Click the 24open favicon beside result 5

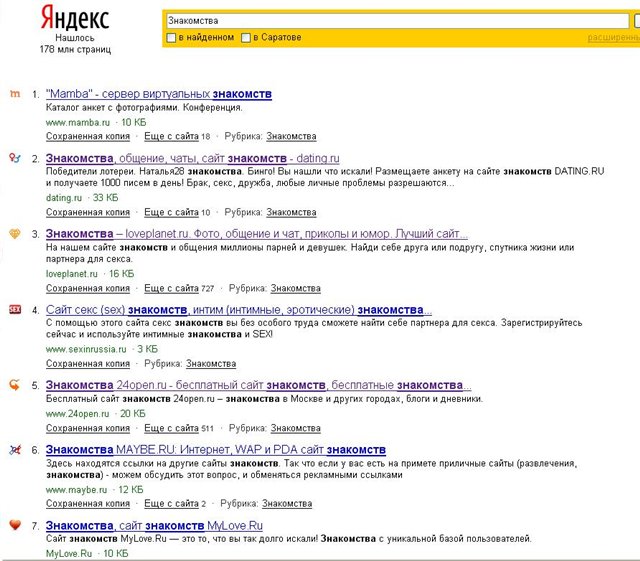[x=15, y=385]
